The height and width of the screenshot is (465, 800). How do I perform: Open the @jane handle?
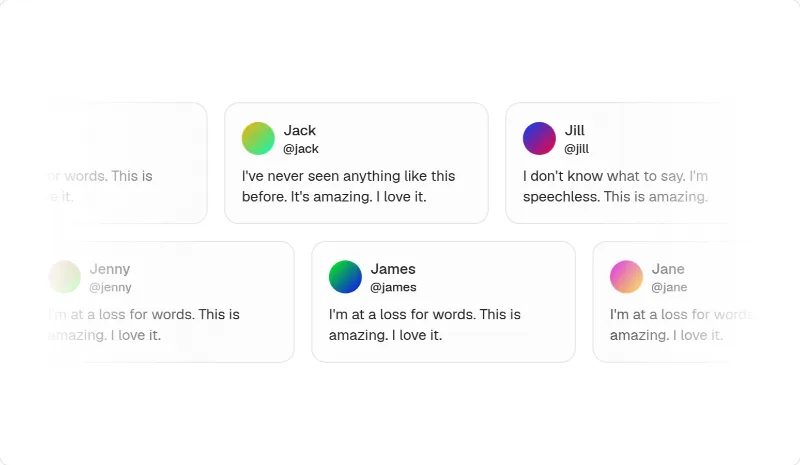[669, 287]
